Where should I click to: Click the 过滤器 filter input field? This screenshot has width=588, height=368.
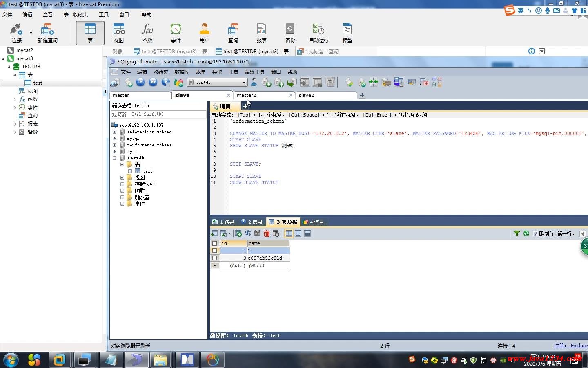click(158, 114)
